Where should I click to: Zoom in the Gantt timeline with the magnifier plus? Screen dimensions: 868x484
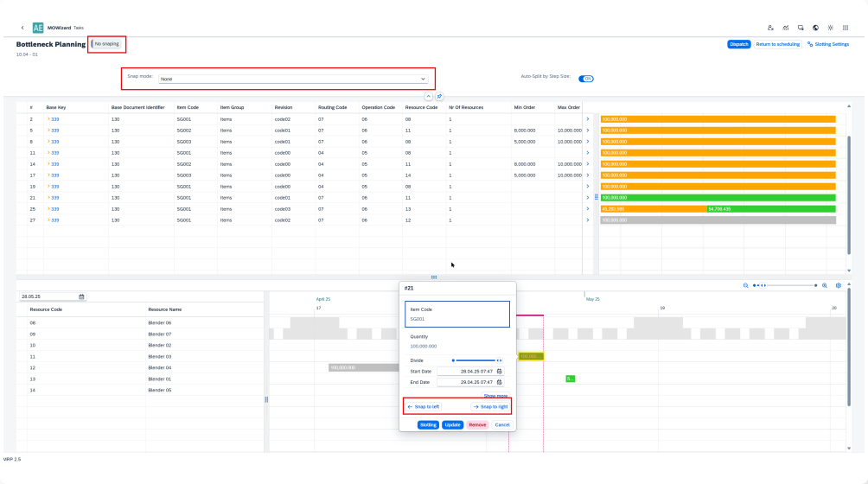[x=824, y=285]
